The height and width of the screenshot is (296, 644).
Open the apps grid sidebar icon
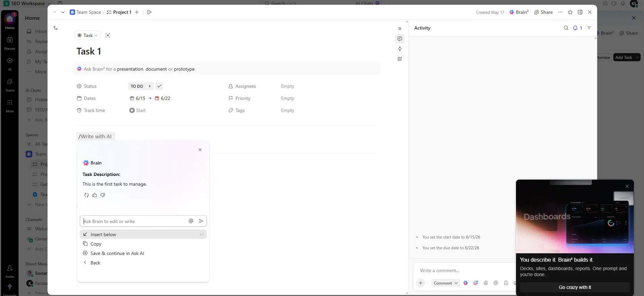tap(400, 59)
